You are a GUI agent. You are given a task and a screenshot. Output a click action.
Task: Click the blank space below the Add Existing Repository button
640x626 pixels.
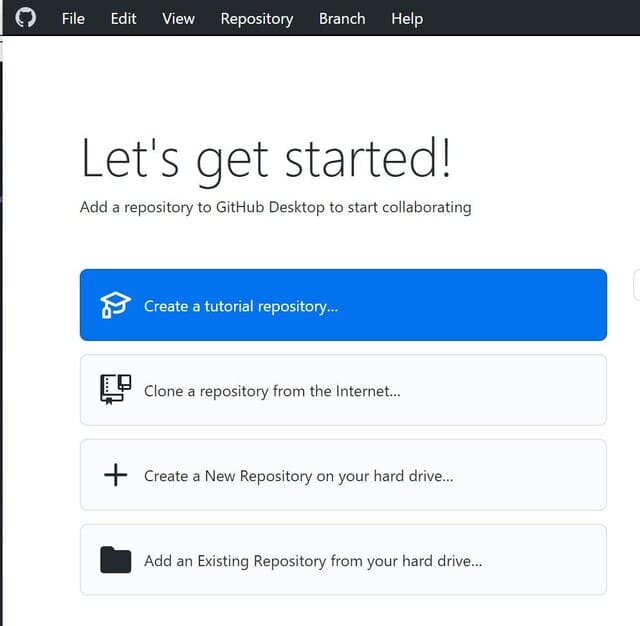343,610
